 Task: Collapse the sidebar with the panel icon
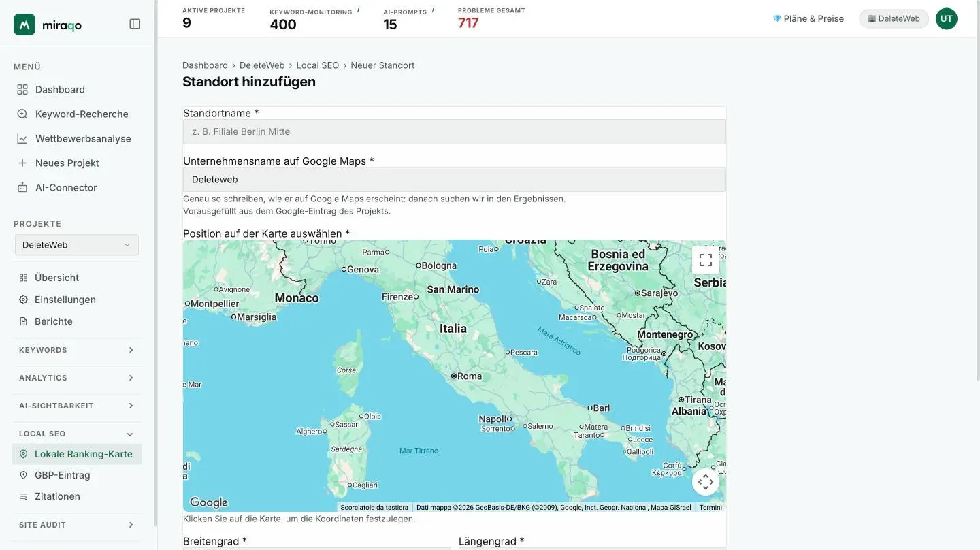(x=135, y=24)
